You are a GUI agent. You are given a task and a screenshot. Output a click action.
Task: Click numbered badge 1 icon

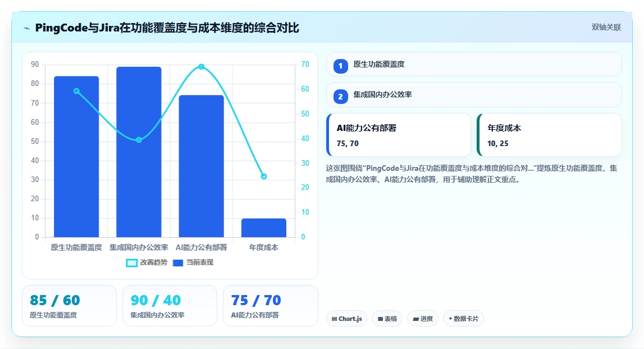coord(340,66)
